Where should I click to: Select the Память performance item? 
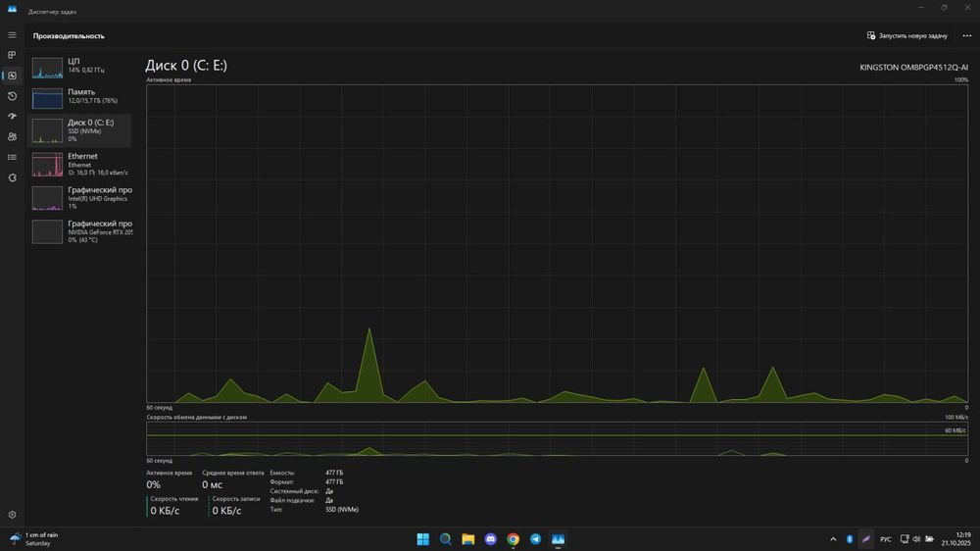coord(80,98)
